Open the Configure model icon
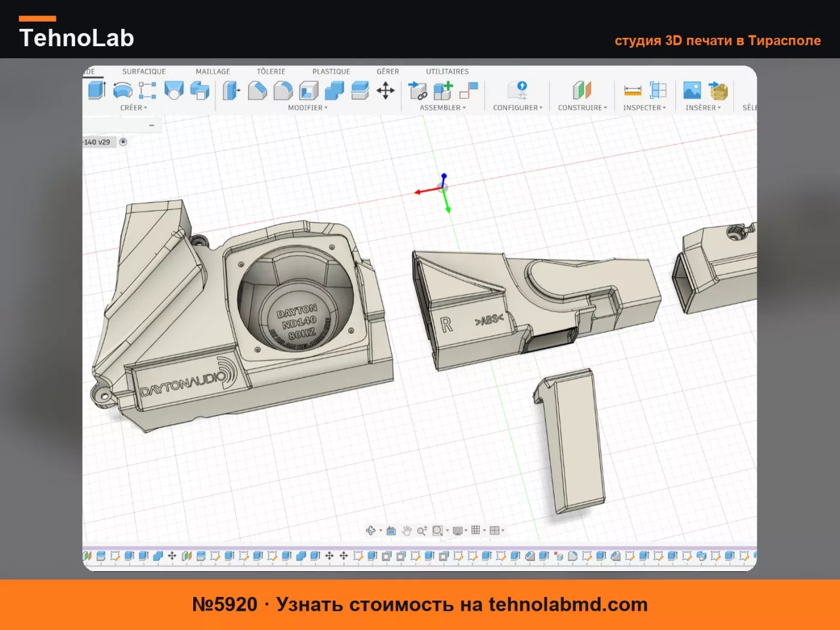 click(x=517, y=90)
